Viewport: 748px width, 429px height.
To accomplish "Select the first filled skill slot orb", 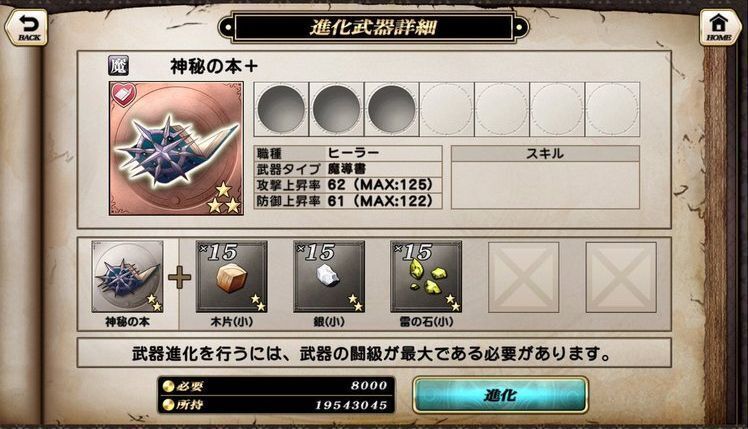I will 281,109.
